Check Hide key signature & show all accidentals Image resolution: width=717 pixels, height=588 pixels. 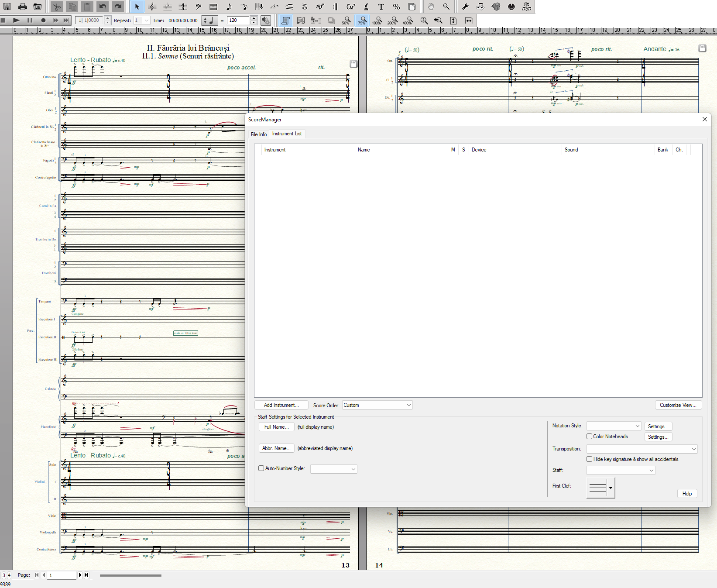590,459
